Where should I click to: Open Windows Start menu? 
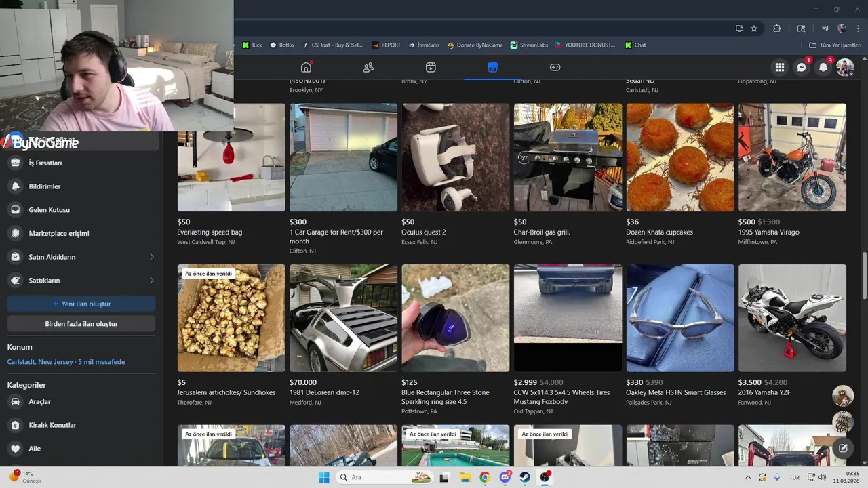coord(324,477)
